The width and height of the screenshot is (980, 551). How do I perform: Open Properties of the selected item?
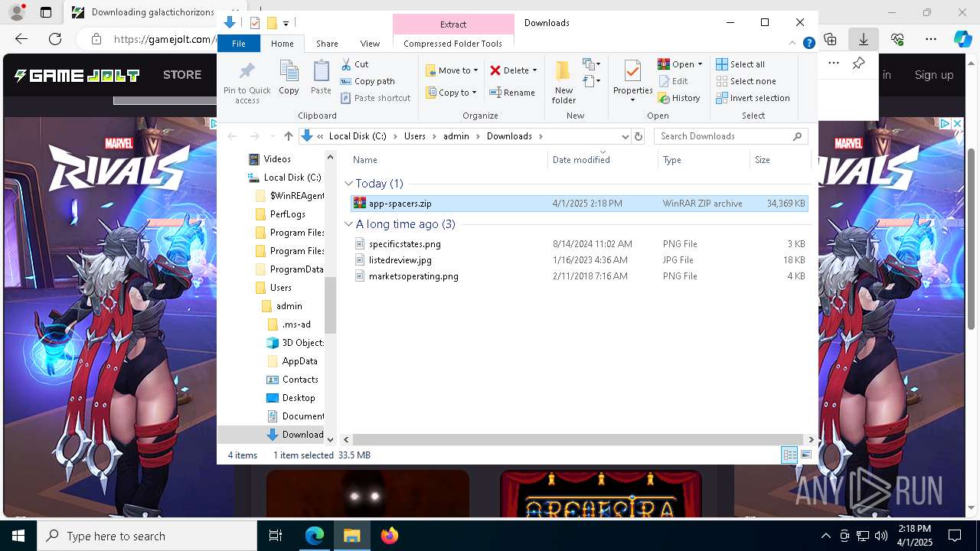pos(632,82)
